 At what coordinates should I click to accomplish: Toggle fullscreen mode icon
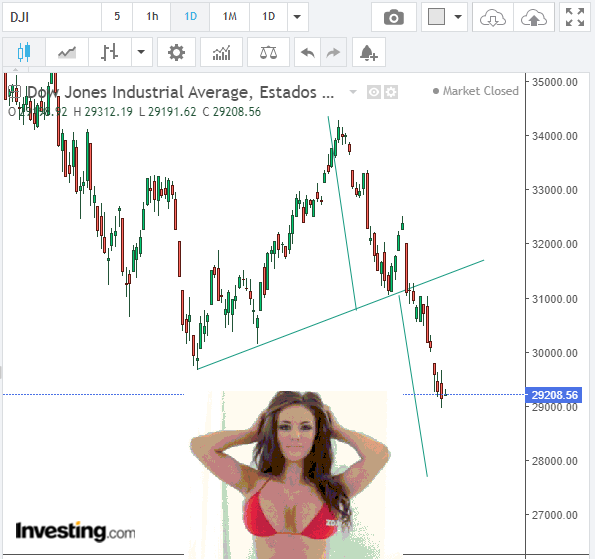point(575,17)
